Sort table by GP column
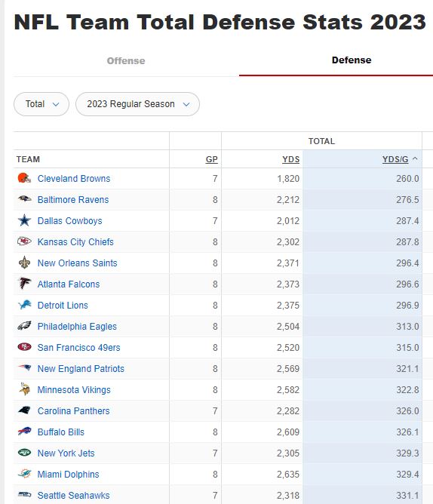Screen dimensions: 433x504 pyautogui.click(x=211, y=159)
